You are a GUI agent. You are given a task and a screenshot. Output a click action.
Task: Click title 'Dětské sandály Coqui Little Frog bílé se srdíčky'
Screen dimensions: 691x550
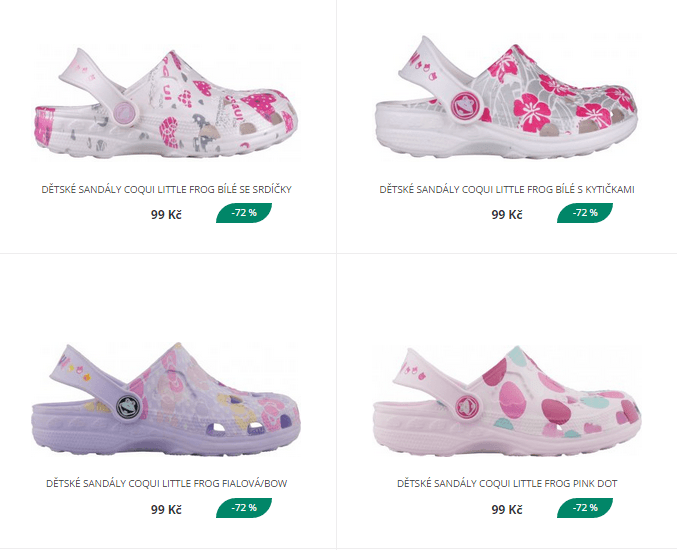tap(167, 190)
